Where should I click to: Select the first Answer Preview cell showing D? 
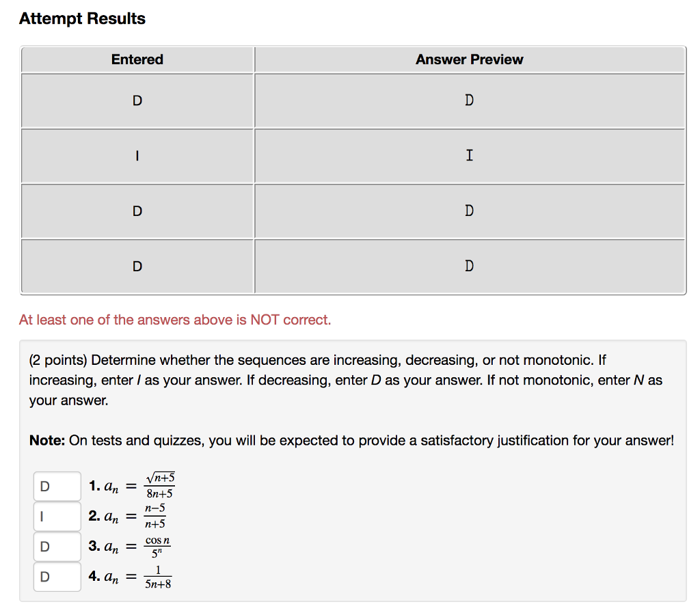469,100
